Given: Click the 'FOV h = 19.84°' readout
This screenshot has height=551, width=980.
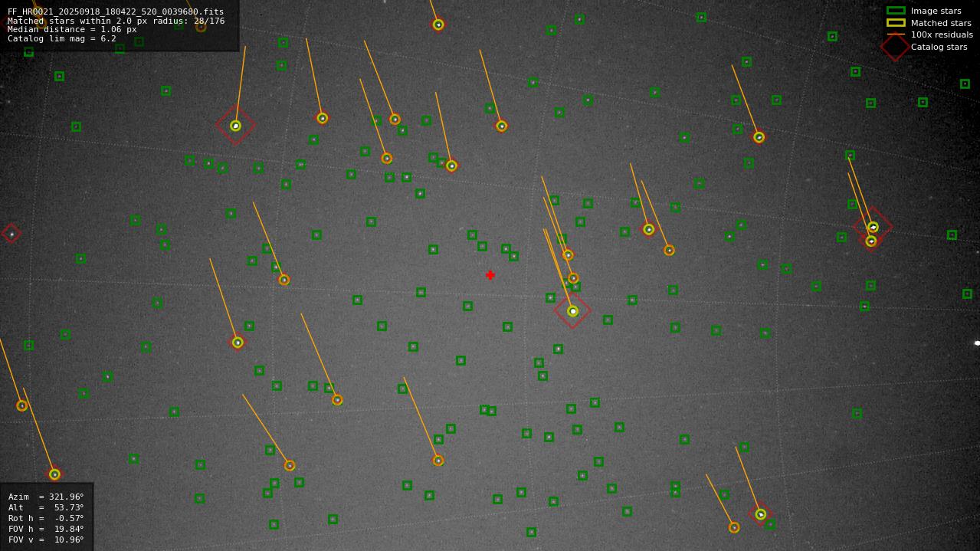Looking at the screenshot, I should [46, 529].
